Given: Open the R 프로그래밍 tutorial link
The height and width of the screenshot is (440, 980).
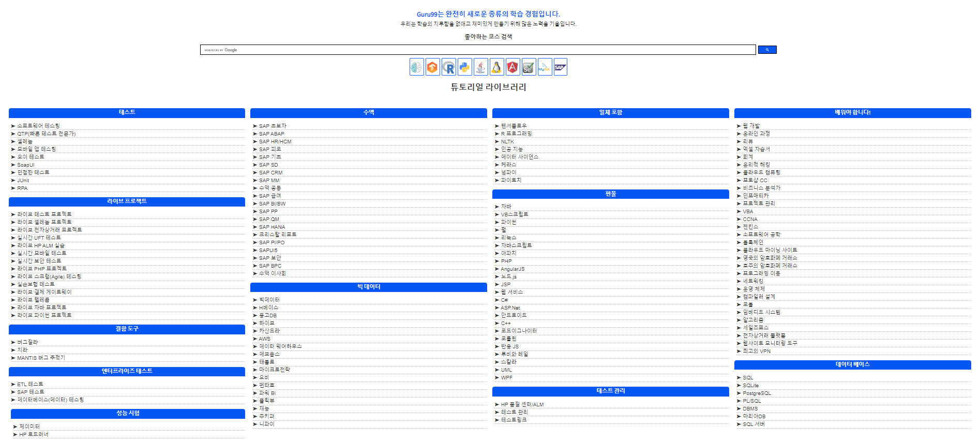Looking at the screenshot, I should pos(516,134).
